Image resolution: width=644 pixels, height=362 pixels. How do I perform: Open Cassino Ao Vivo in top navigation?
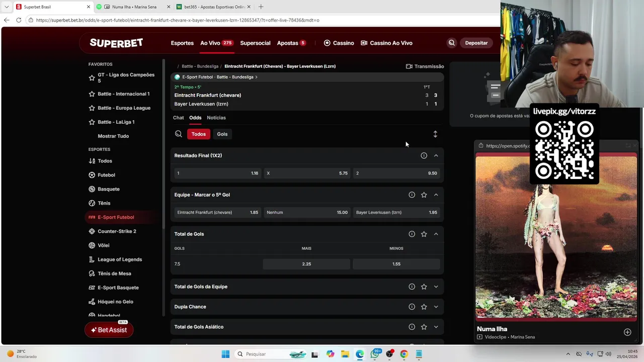point(386,43)
